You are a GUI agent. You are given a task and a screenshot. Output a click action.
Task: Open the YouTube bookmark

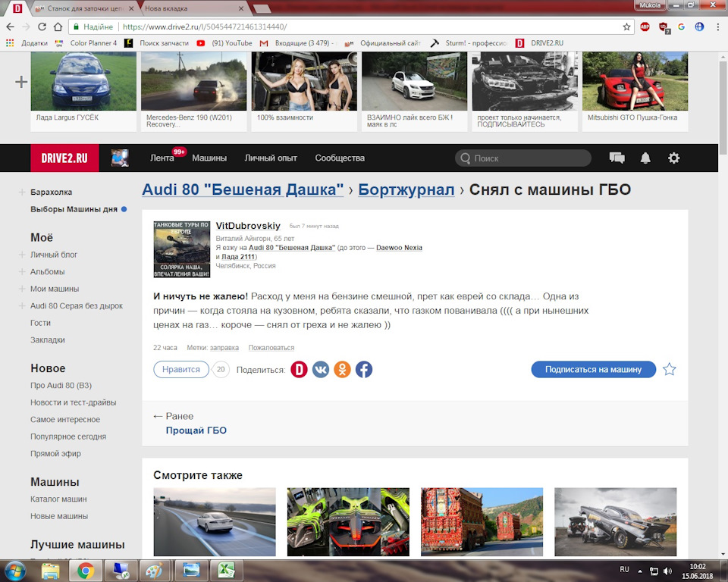pos(224,43)
